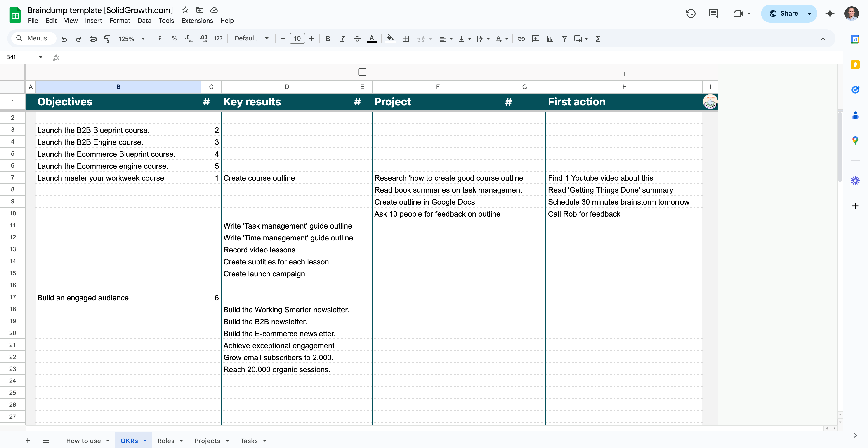Viewport: 868px width, 448px height.
Task: Open Google Keep from side panel
Action: pos(855,64)
